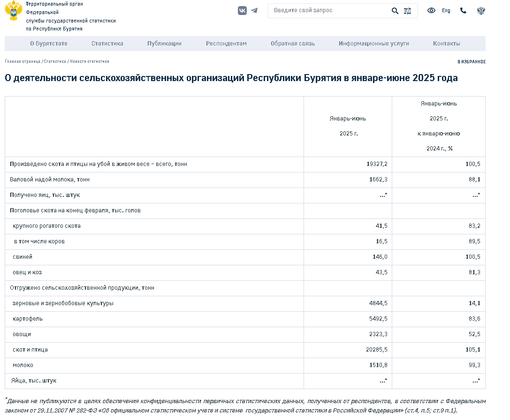
Task: Switch site language to Eng
Action: [x=446, y=11]
